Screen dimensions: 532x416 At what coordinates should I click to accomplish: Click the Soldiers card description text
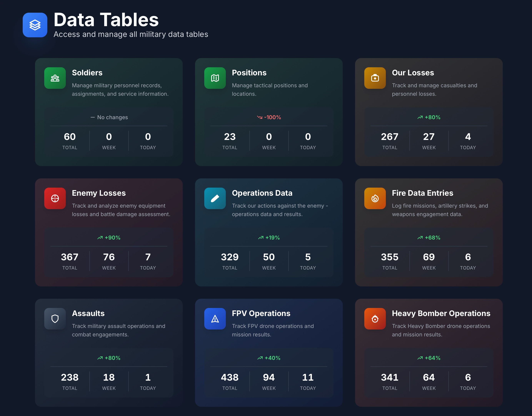120,90
